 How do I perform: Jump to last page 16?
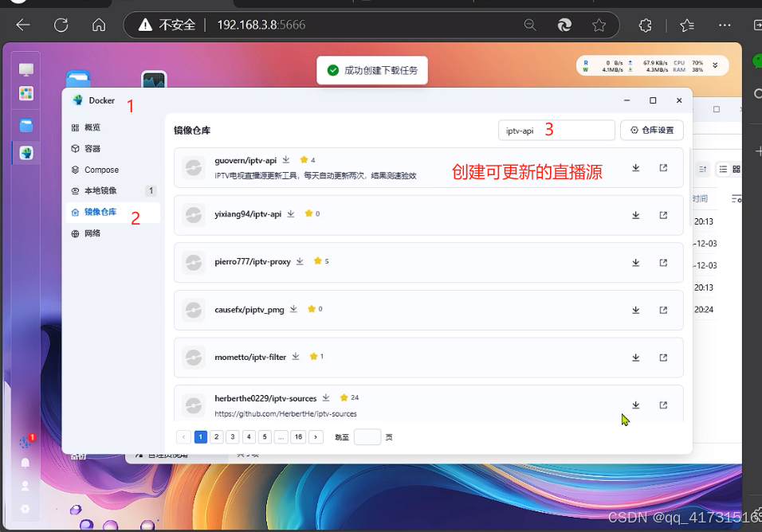298,437
